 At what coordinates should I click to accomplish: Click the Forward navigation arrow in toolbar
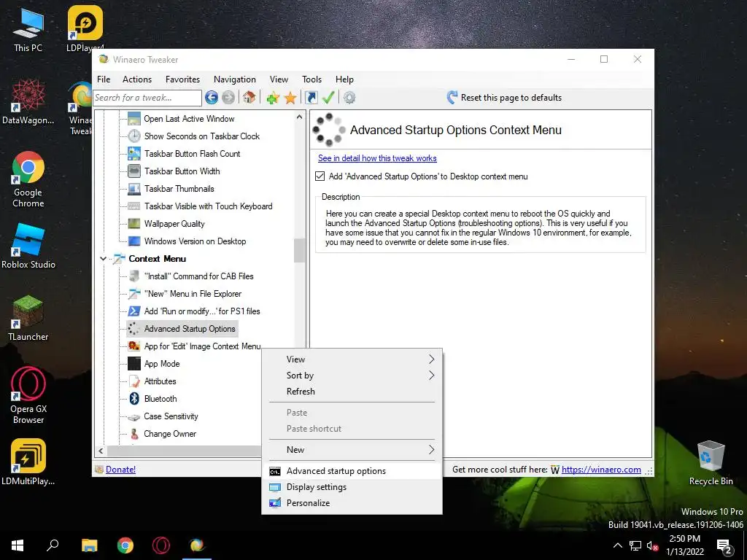(228, 98)
